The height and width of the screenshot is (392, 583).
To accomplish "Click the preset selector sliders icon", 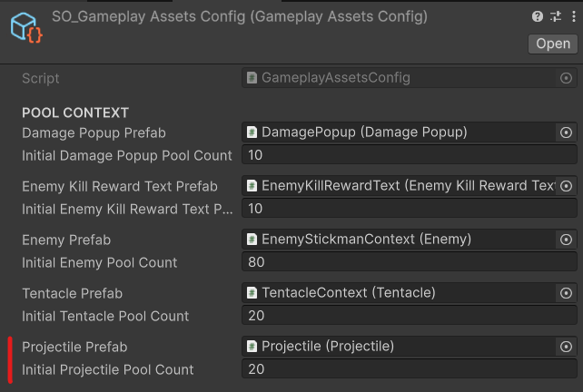I will point(555,16).
